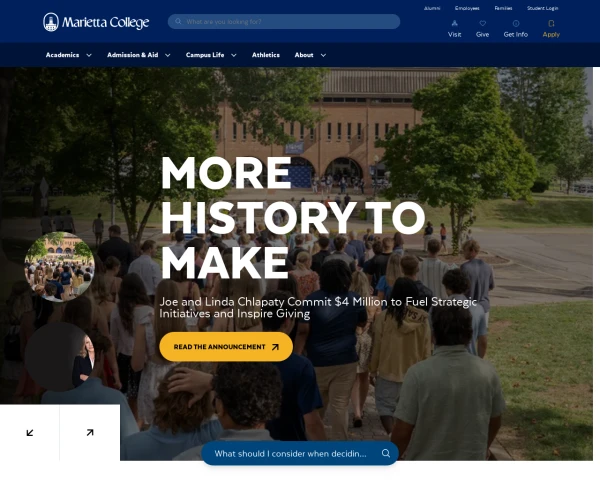Click the Visit icon in the header
Screen dimensions: 600x480
click(x=454, y=23)
